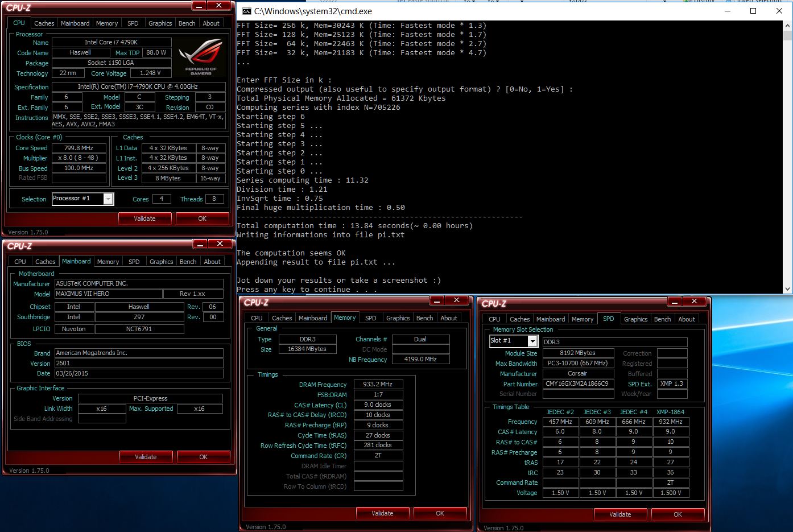Open Bench tab in SPD slot window
This screenshot has width=793, height=532.
[662, 319]
